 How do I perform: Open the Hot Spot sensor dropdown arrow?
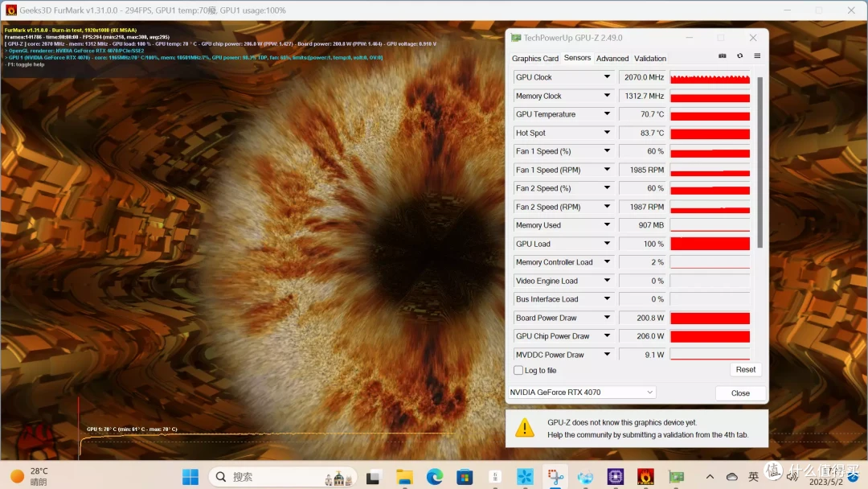point(607,133)
